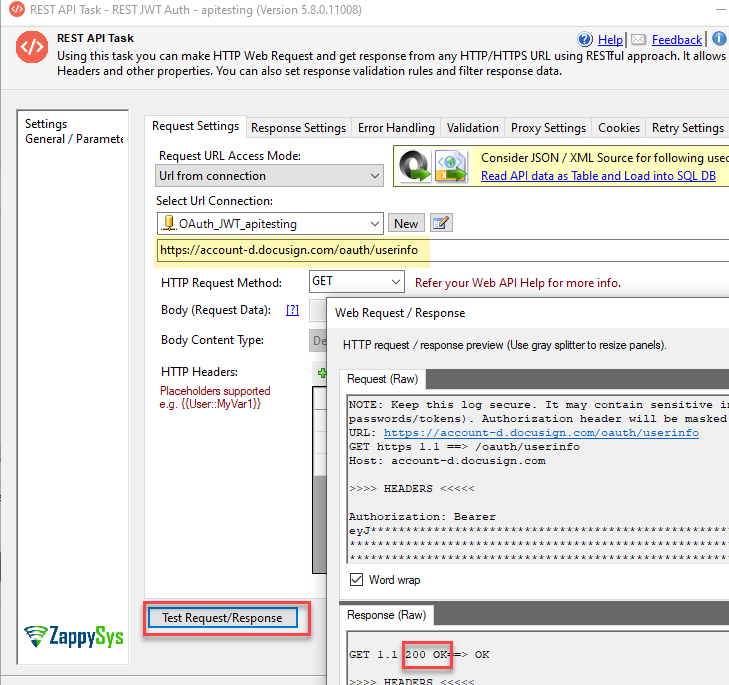Open the Help link
Image resolution: width=729 pixels, height=685 pixels.
click(x=610, y=40)
